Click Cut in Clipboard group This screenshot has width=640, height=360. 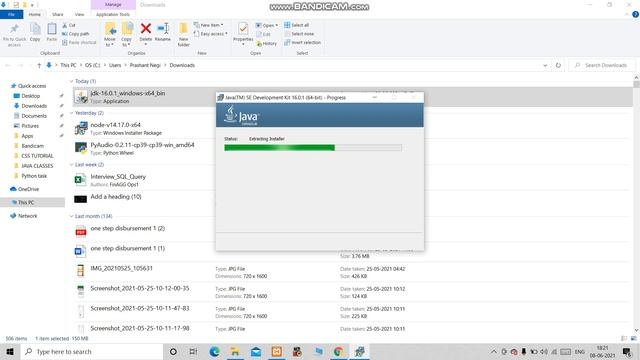[x=69, y=25]
